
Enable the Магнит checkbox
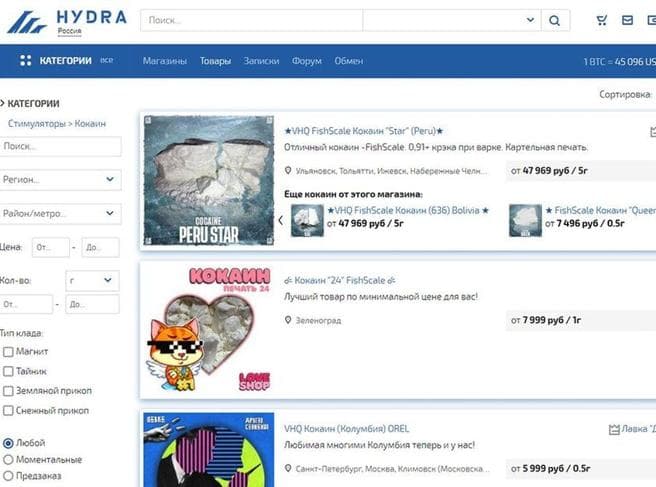8,352
